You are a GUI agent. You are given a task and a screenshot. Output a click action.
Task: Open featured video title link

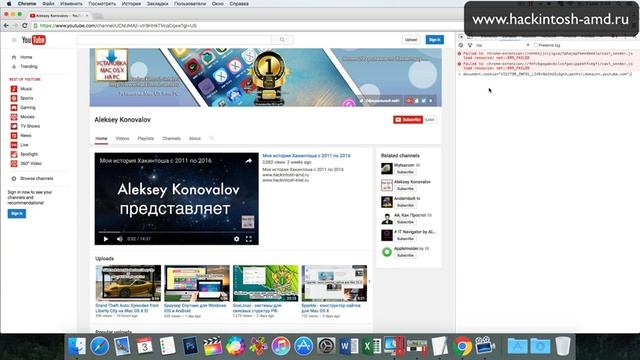click(x=306, y=156)
